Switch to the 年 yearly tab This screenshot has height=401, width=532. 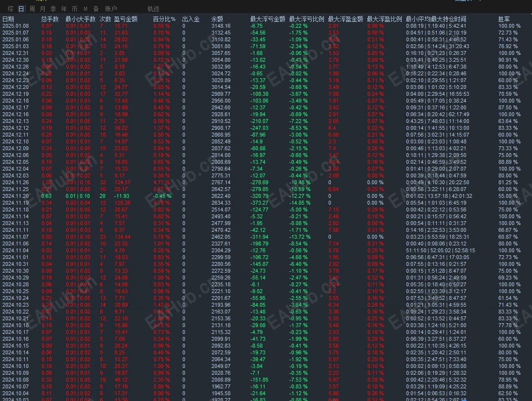click(x=64, y=9)
